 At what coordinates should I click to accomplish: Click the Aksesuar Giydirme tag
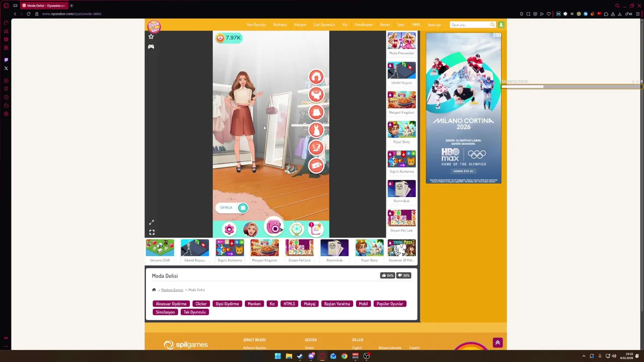(x=171, y=304)
